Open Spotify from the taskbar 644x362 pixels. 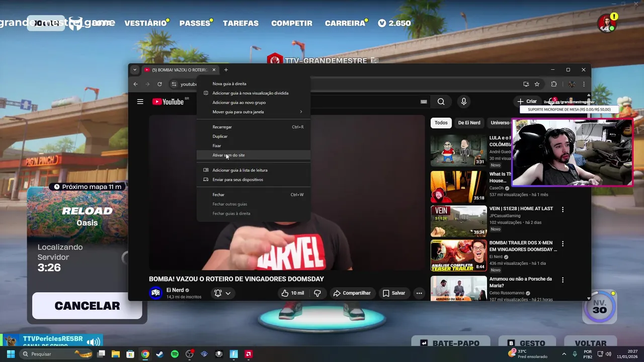175,354
